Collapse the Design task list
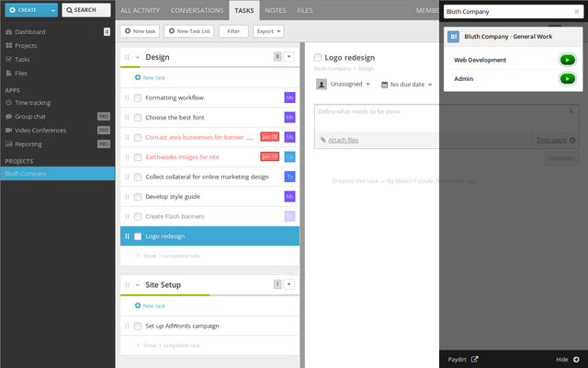Viewport: 588px width, 368px height. coord(137,57)
